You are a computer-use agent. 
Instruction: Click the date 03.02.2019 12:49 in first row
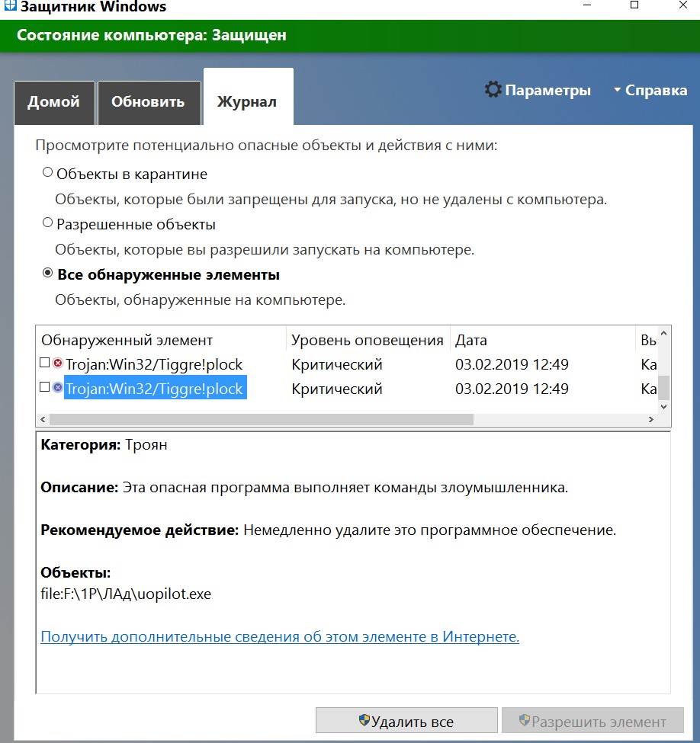512,364
